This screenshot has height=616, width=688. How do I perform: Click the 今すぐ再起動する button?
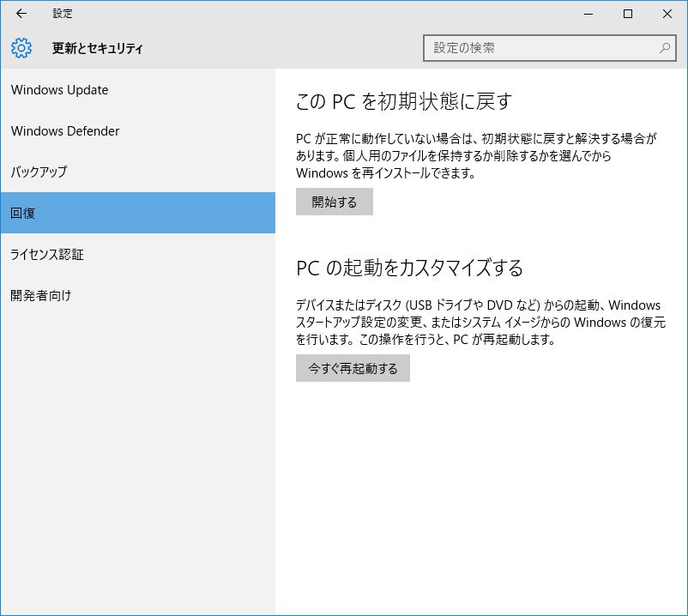pyautogui.click(x=353, y=369)
